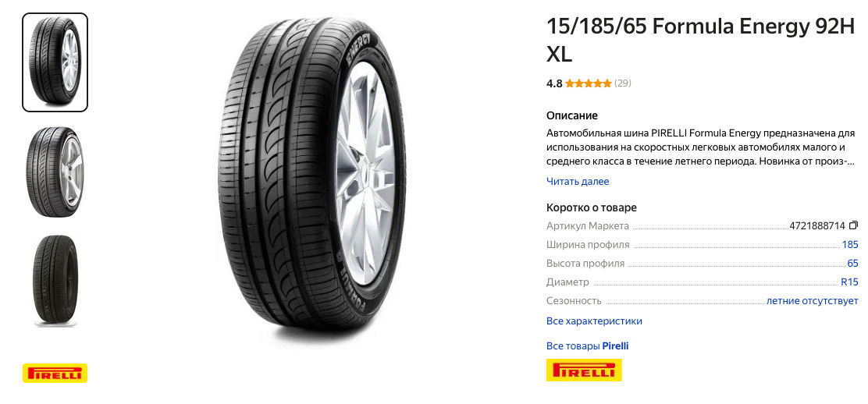The width and height of the screenshot is (868, 404).
Task: Click the orange star rating
Action: pyautogui.click(x=589, y=83)
